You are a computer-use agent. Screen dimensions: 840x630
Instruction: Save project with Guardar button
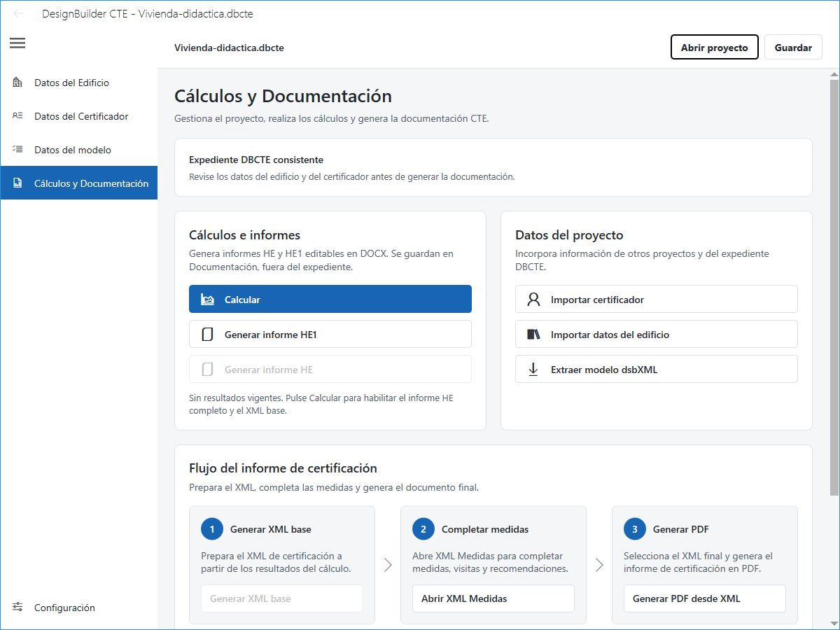793,48
